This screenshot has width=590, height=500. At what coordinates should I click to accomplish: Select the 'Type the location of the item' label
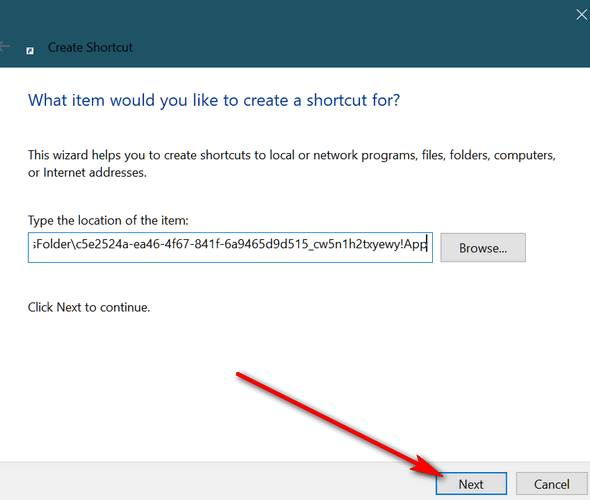108,220
